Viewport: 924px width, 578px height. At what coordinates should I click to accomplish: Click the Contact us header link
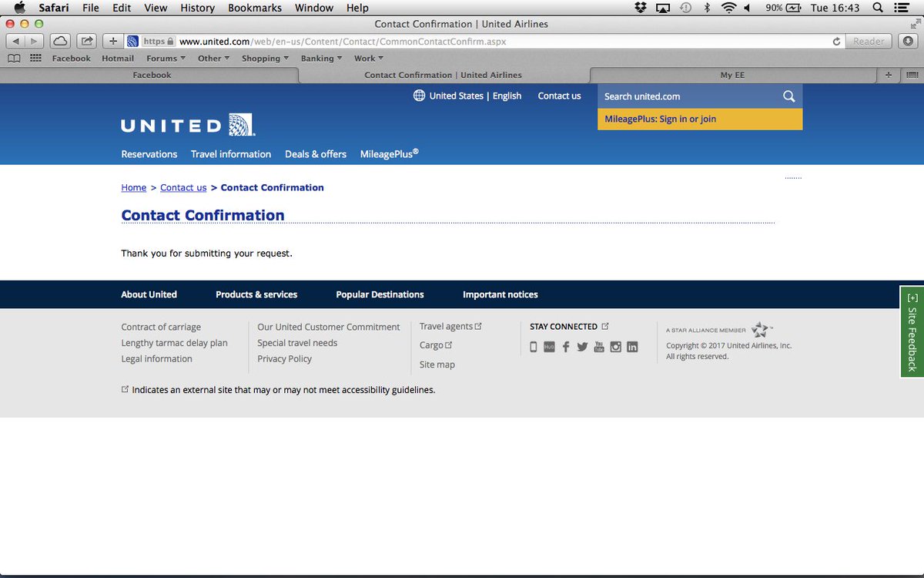(559, 96)
